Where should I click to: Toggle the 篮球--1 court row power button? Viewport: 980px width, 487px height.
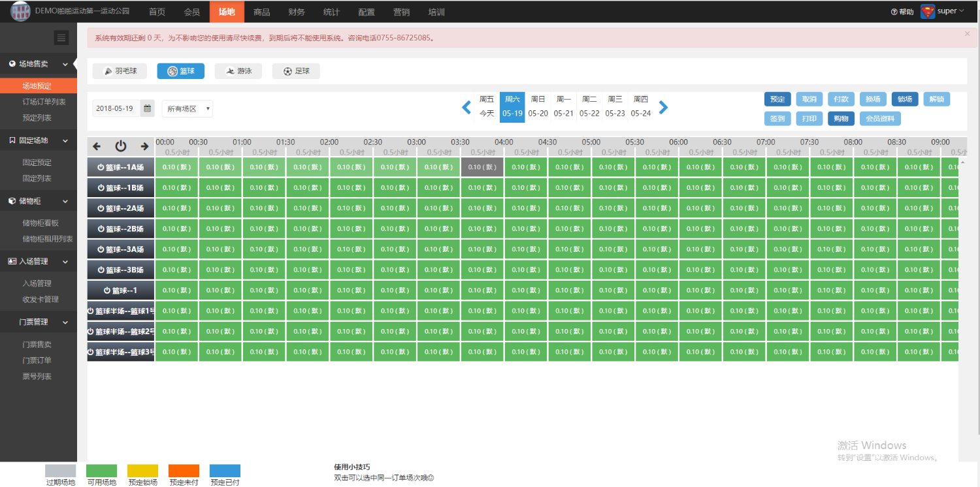[x=107, y=290]
